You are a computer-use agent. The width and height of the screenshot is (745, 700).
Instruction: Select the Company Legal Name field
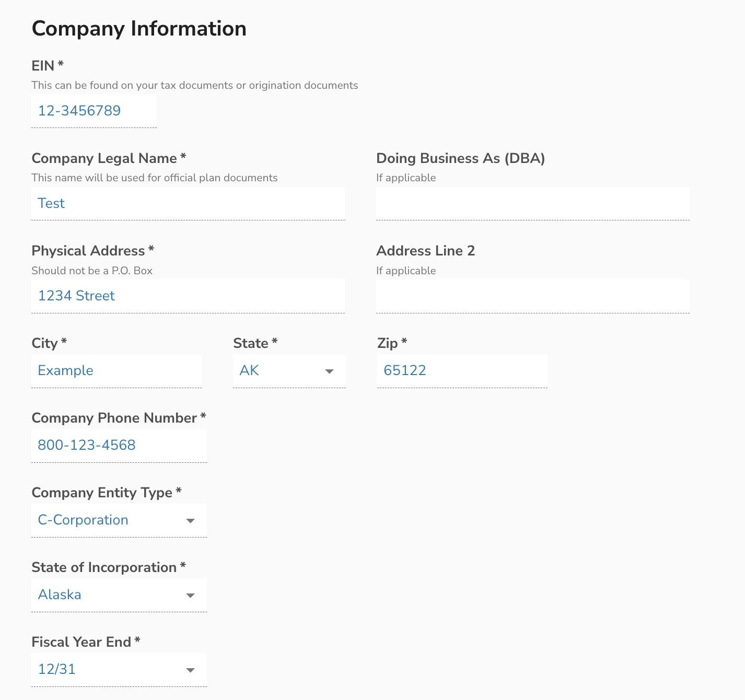coord(188,203)
